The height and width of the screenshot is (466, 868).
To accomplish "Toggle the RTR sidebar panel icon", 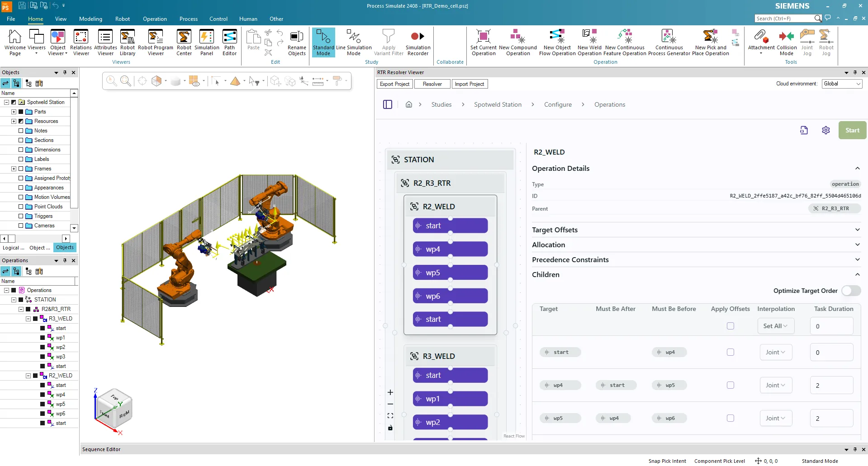I will 388,104.
